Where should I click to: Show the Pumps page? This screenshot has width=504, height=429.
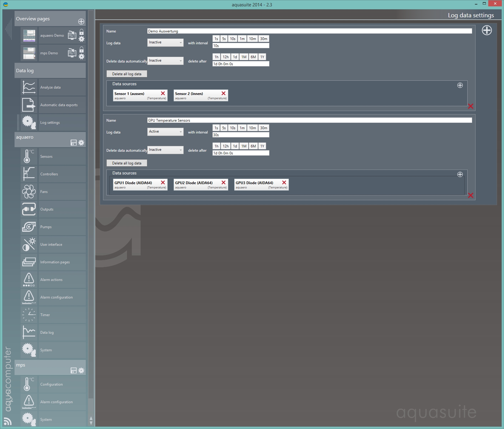click(53, 227)
